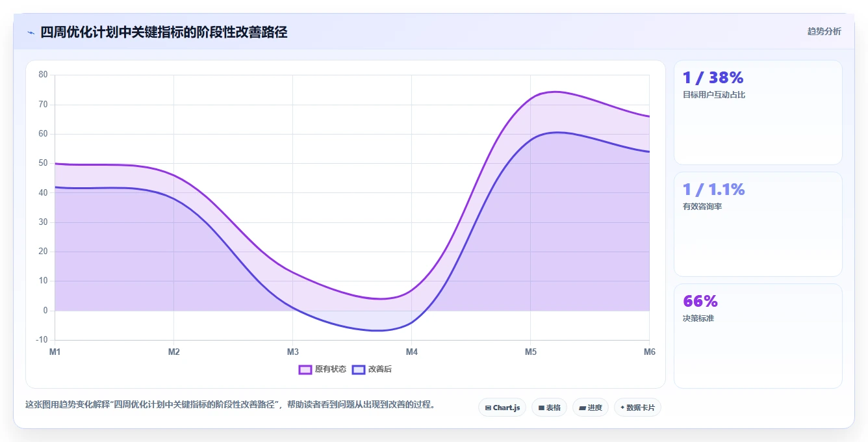Image resolution: width=868 pixels, height=442 pixels.
Task: Toggle the 改善后 legend entry
Action: click(372, 369)
